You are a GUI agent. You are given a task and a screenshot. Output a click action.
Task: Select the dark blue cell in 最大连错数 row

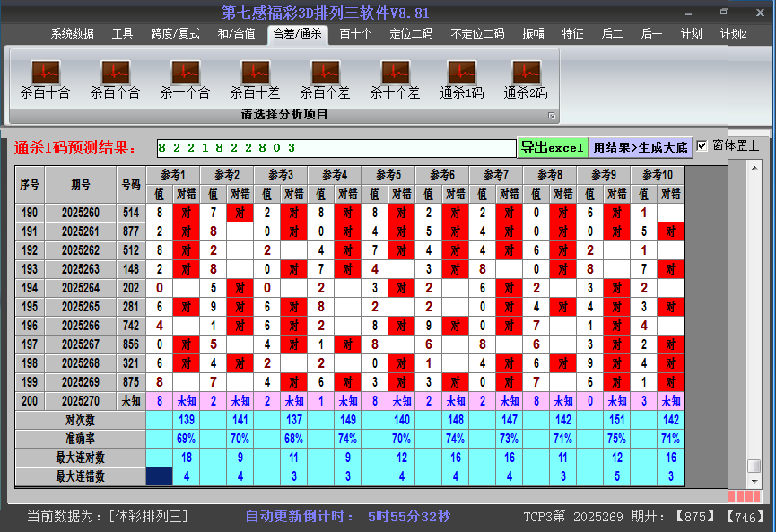[x=160, y=476]
